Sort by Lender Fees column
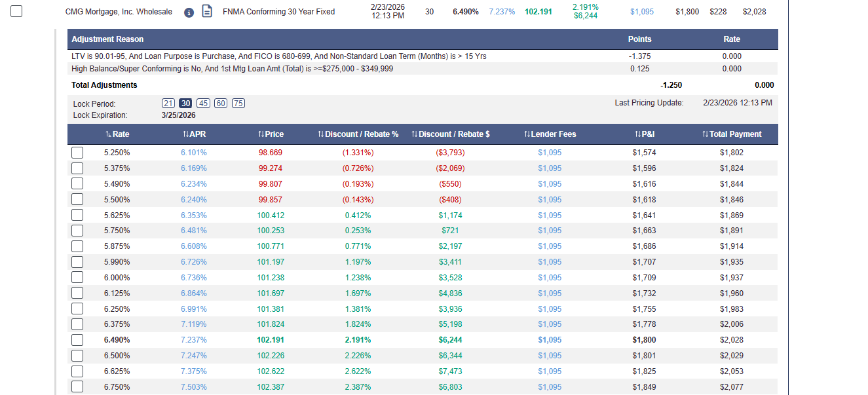The height and width of the screenshot is (395, 868). pyautogui.click(x=550, y=134)
